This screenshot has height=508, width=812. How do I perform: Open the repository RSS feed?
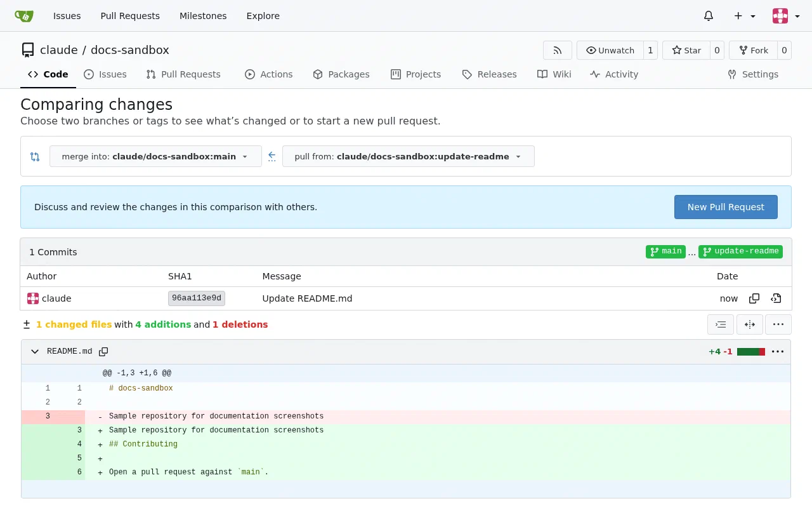tap(558, 50)
